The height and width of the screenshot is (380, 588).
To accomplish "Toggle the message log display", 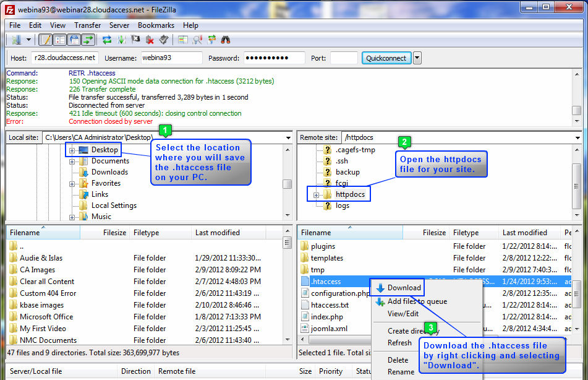I will pyautogui.click(x=46, y=40).
